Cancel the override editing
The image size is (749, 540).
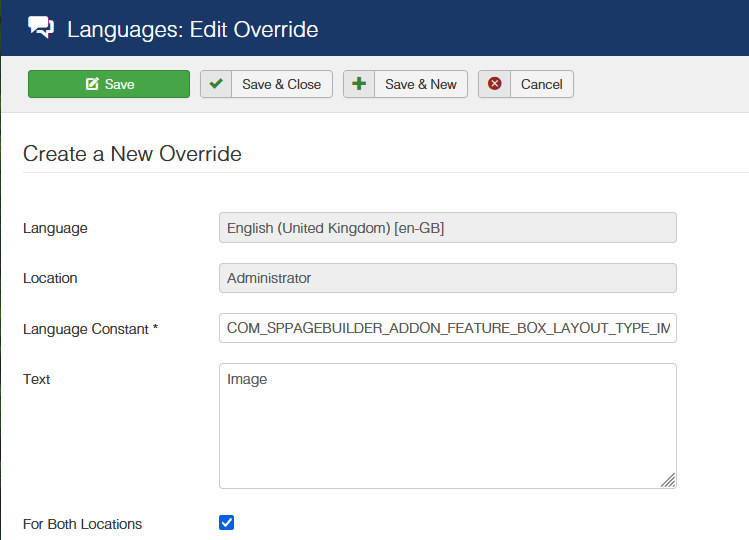tap(541, 84)
